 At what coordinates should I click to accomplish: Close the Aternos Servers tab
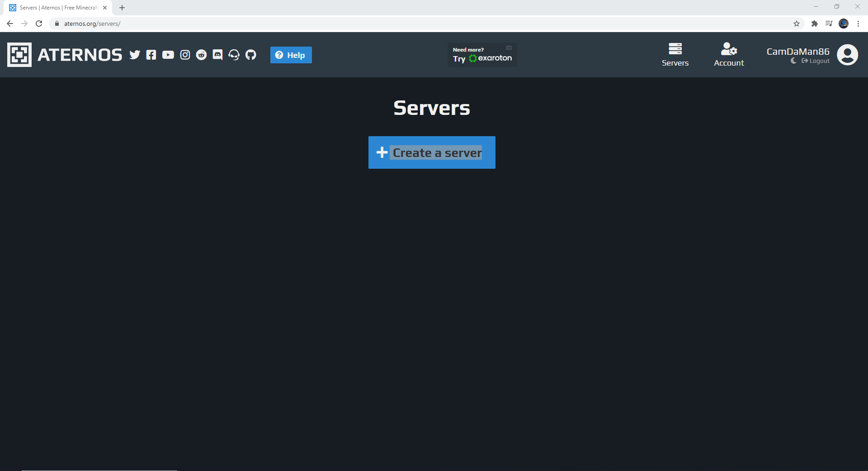point(105,8)
